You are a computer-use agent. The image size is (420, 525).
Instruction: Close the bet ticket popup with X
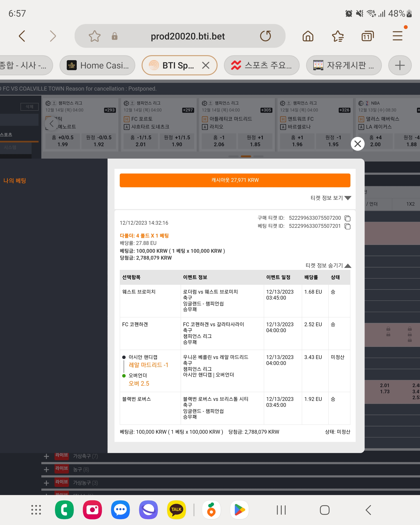pyautogui.click(x=358, y=144)
